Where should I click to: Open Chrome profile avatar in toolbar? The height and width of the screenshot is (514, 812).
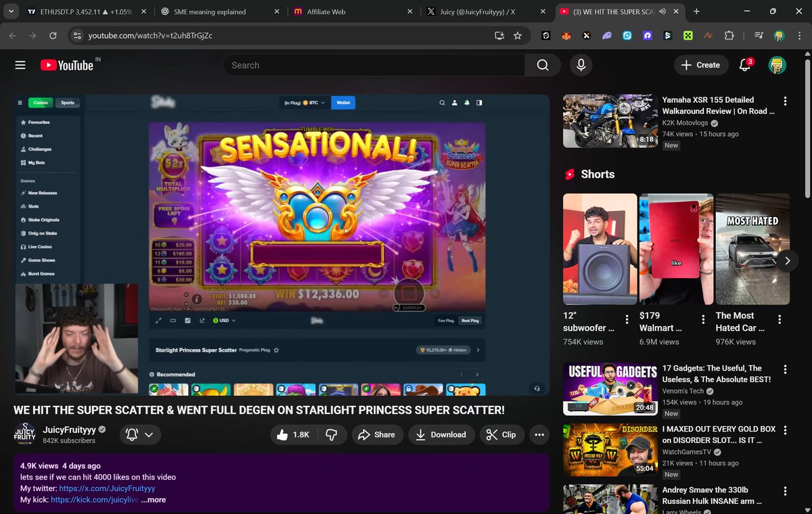[x=779, y=35]
